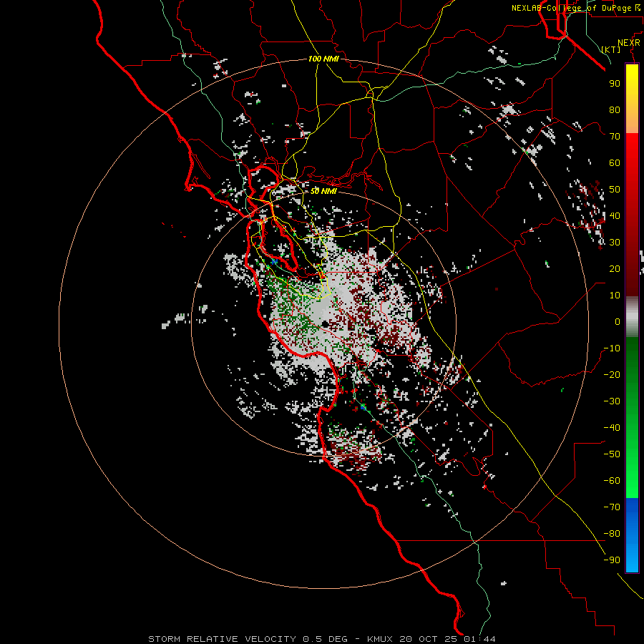Click the "80" velocity scale value
Screen dimensions: 644x644
pyautogui.click(x=615, y=110)
